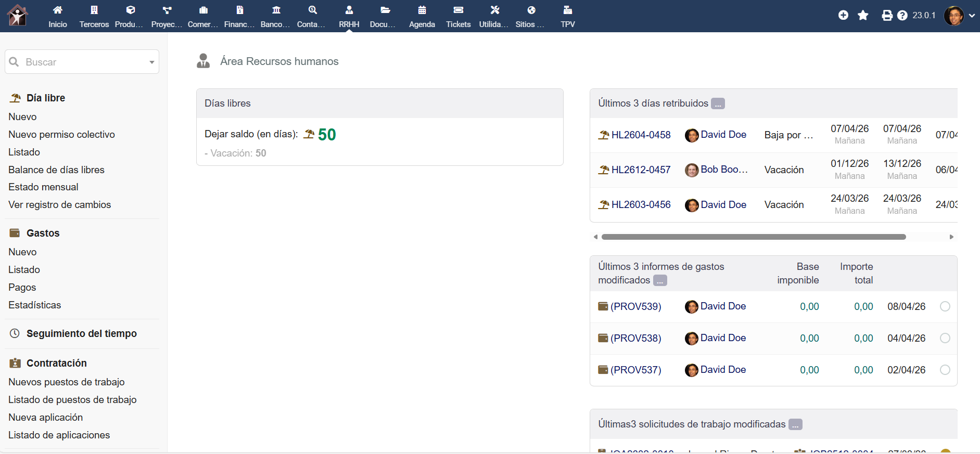This screenshot has height=454, width=980.
Task: Open the Agenda calendar module
Action: point(422,16)
